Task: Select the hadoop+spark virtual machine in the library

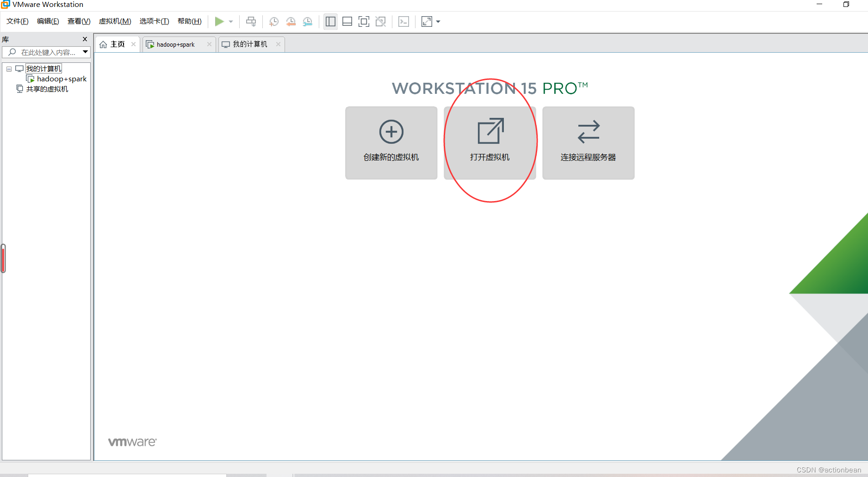Action: click(x=61, y=79)
